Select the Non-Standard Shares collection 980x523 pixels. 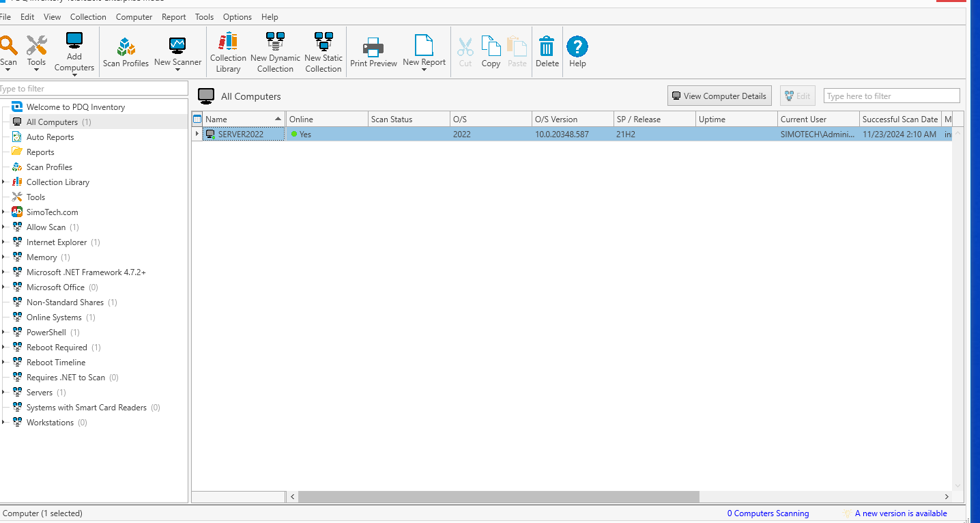[x=65, y=302]
